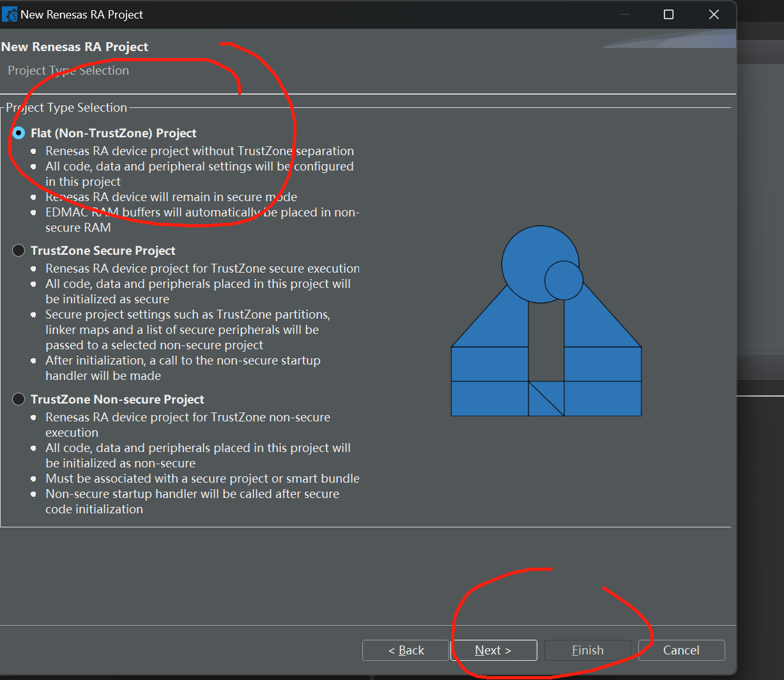Click the e2 studio icon in title bar

pyautogui.click(x=10, y=14)
